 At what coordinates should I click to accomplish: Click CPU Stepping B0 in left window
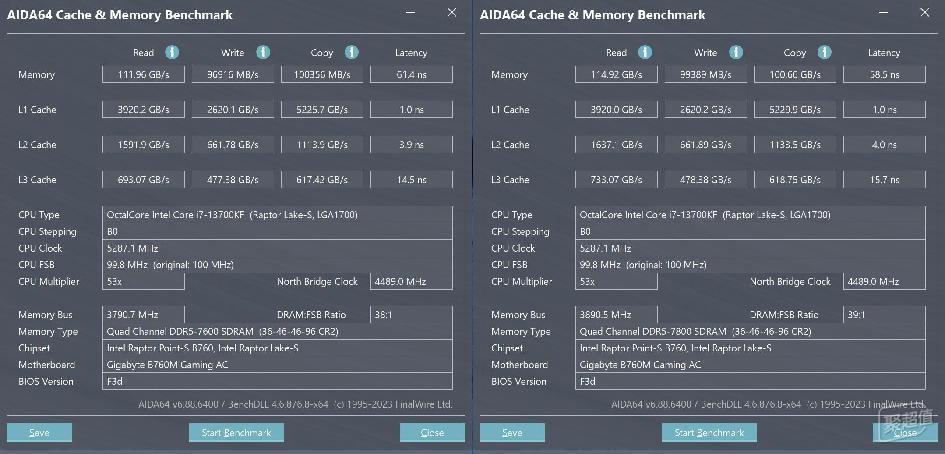277,232
